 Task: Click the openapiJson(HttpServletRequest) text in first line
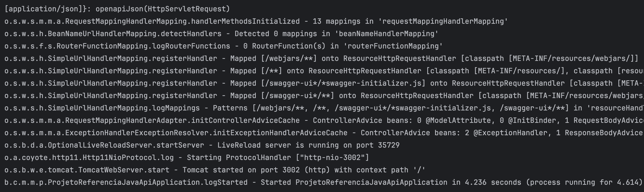[162, 9]
